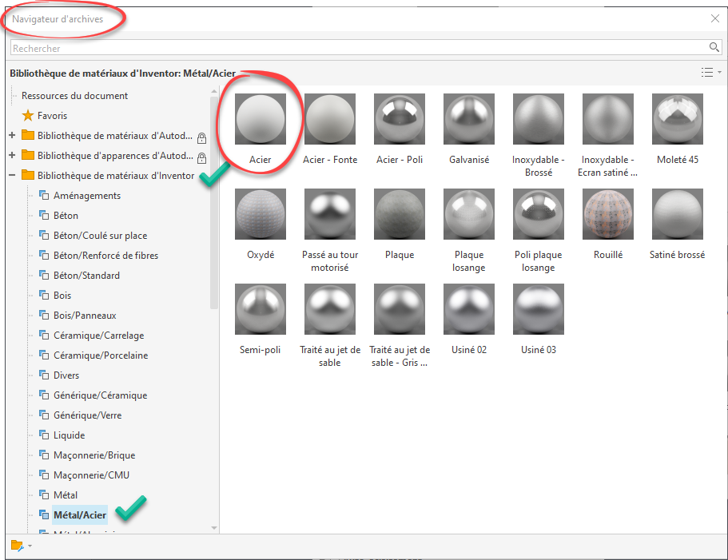Select the Béton/Standard category
Screen dimensions: 728x560
click(86, 275)
